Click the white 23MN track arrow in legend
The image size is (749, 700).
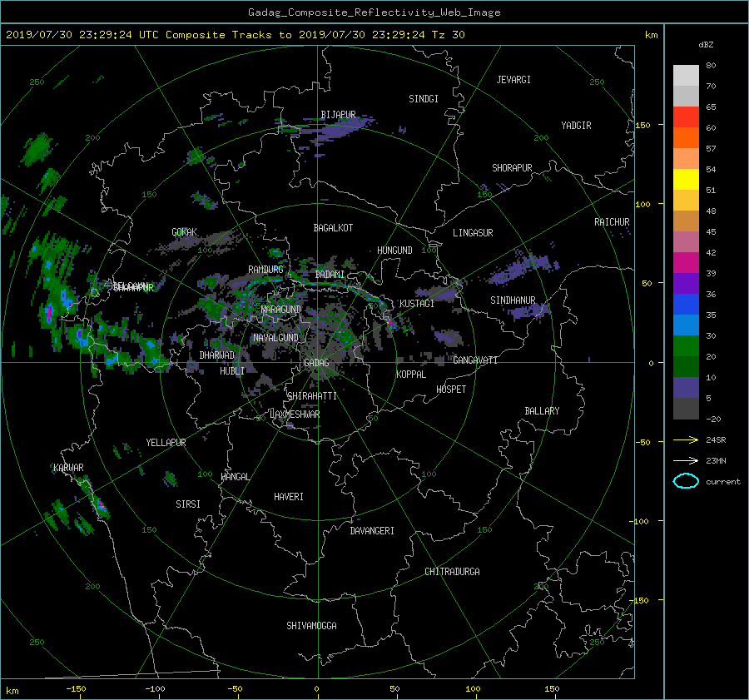click(686, 460)
